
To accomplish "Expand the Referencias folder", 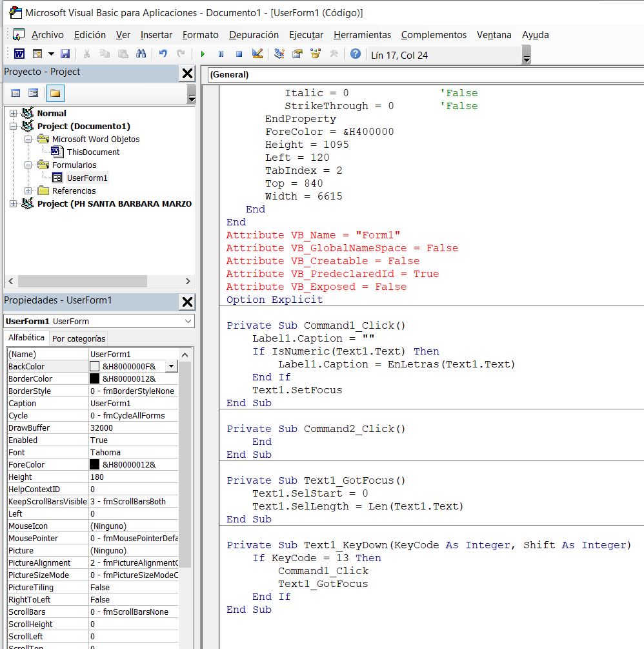I will pos(28,191).
